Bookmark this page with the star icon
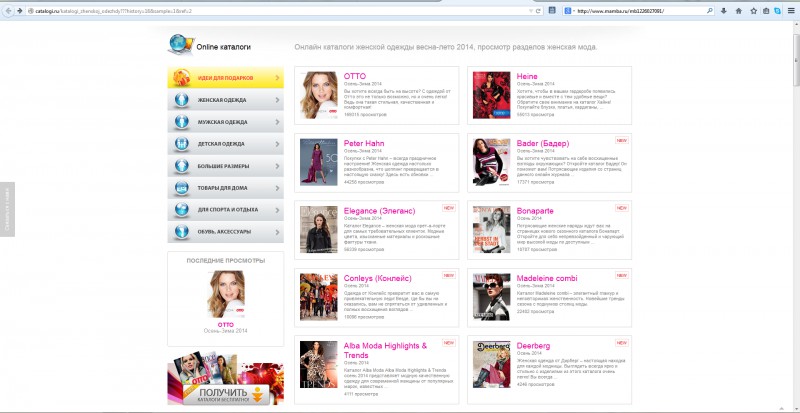The height and width of the screenshot is (413, 800). click(x=754, y=11)
